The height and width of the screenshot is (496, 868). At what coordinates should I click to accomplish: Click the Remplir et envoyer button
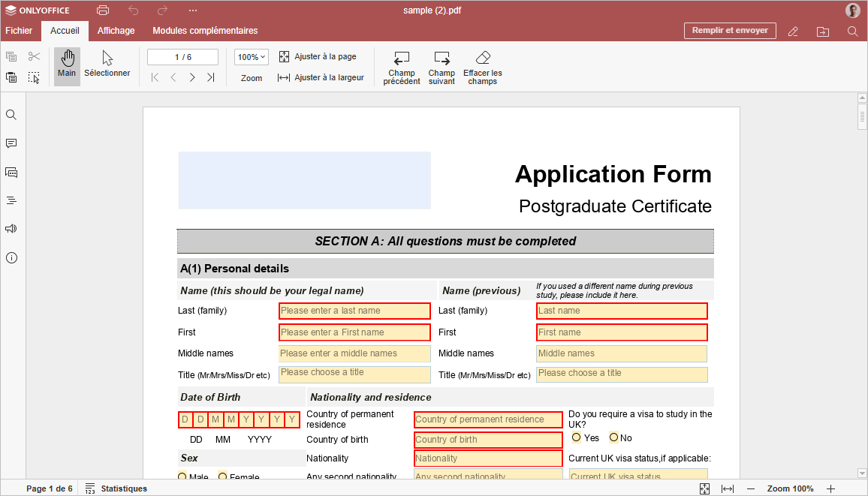tap(729, 31)
